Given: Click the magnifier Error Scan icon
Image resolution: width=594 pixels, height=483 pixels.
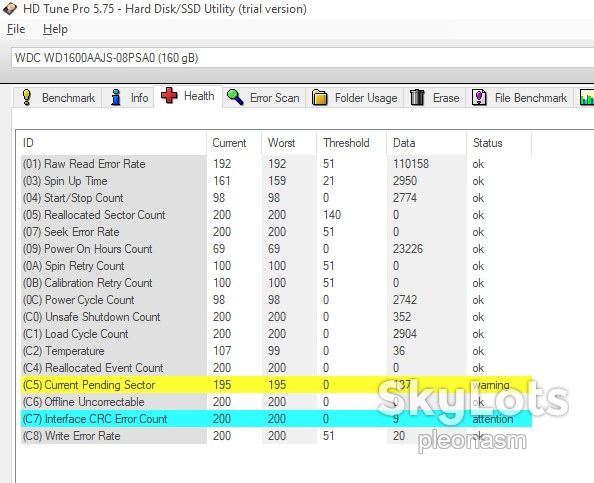Looking at the screenshot, I should coord(235,97).
